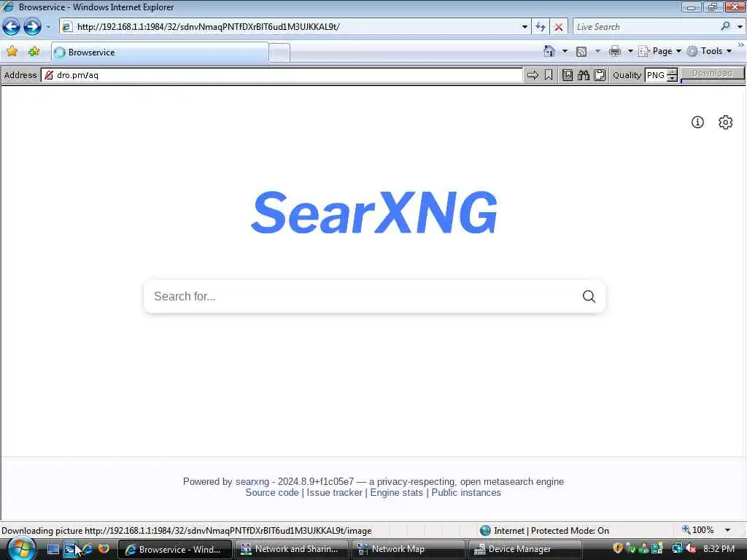Click the 8:32 PM clock
This screenshot has height=560, width=747.
coord(719,549)
